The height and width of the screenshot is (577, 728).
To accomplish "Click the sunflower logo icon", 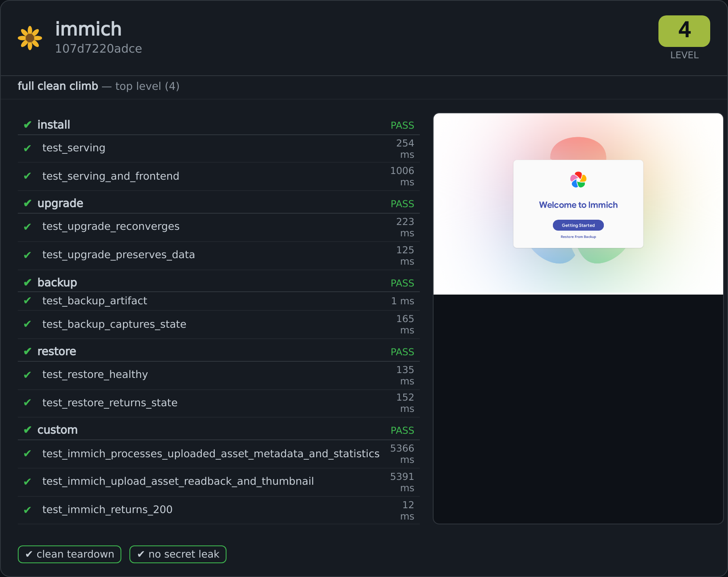I will [30, 38].
